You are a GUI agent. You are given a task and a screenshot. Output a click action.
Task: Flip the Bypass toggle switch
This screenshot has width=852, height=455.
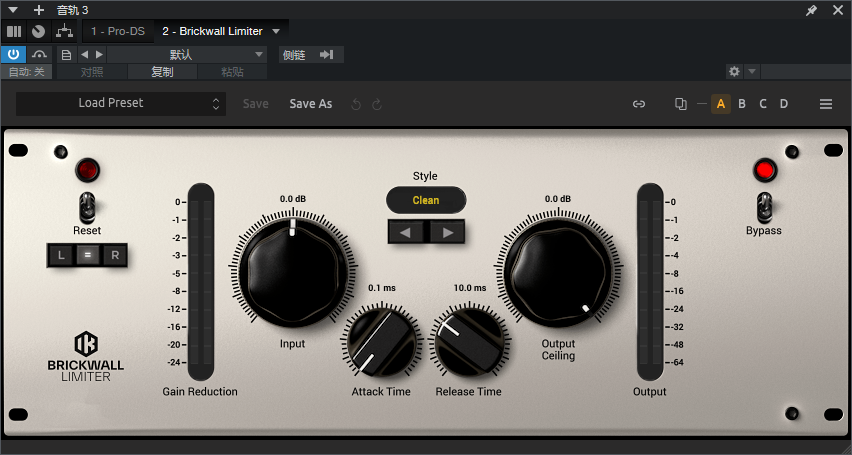(765, 207)
